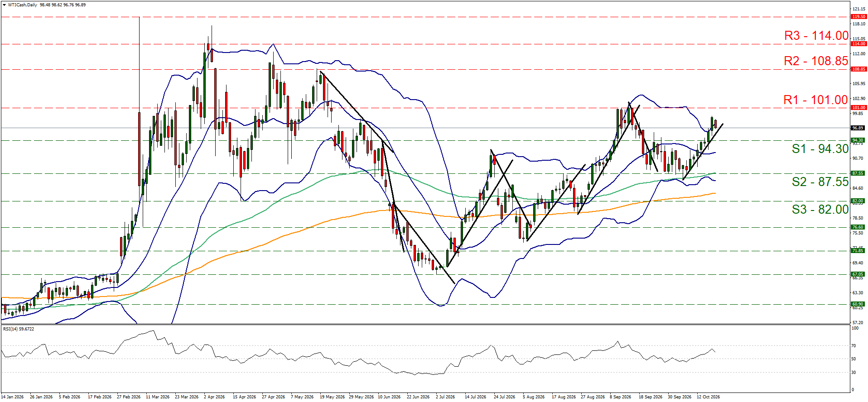
Task: Click the red 114.00 price axis tag
Action: [858, 44]
